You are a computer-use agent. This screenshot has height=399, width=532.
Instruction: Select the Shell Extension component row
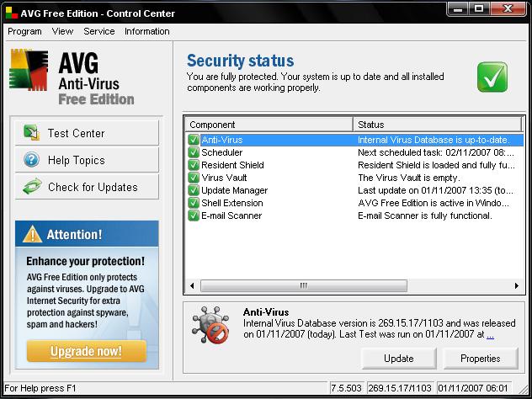[x=354, y=203]
